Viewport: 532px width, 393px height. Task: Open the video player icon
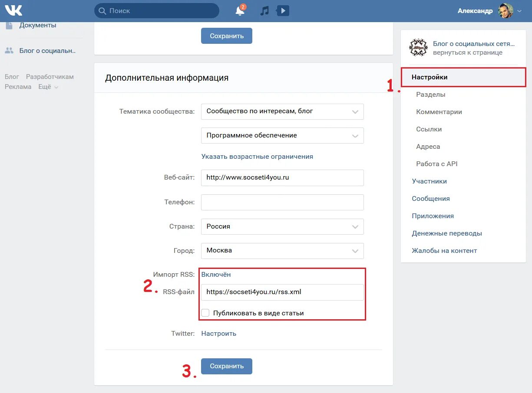pyautogui.click(x=283, y=11)
